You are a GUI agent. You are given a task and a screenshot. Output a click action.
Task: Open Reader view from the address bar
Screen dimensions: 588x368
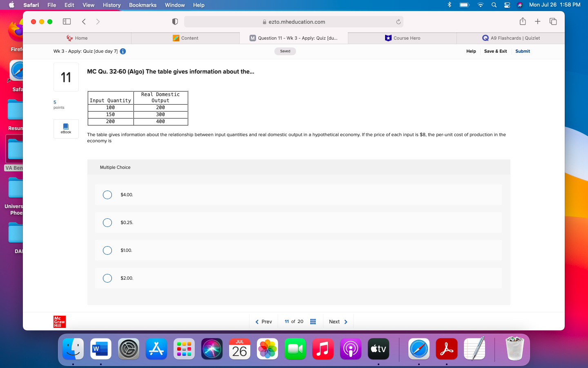point(175,21)
